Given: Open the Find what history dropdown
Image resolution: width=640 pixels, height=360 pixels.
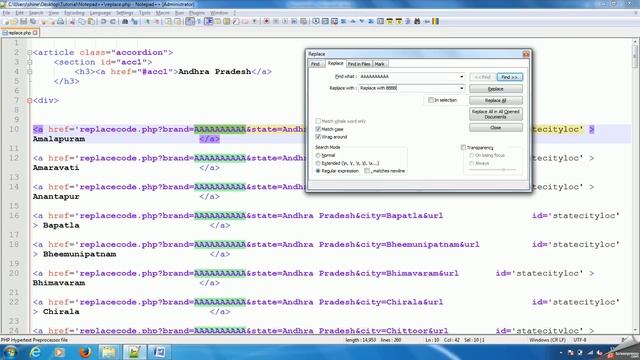Looking at the screenshot, I should pyautogui.click(x=462, y=76).
